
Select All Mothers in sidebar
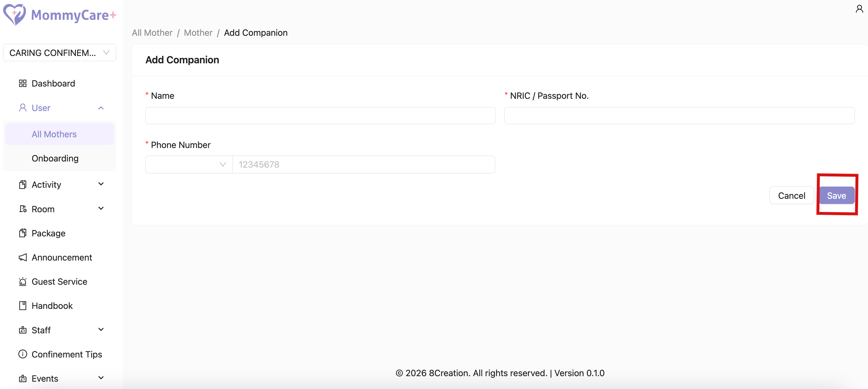coord(54,134)
